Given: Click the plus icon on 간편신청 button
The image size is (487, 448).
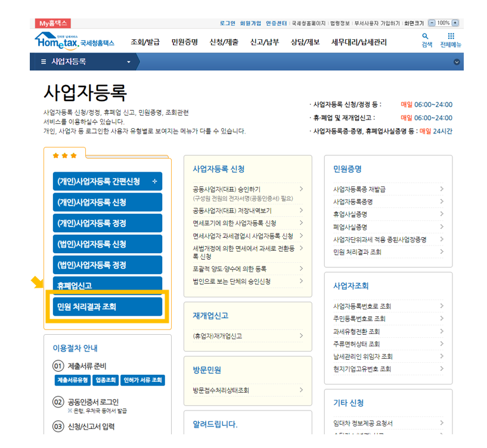Looking at the screenshot, I should (154, 181).
